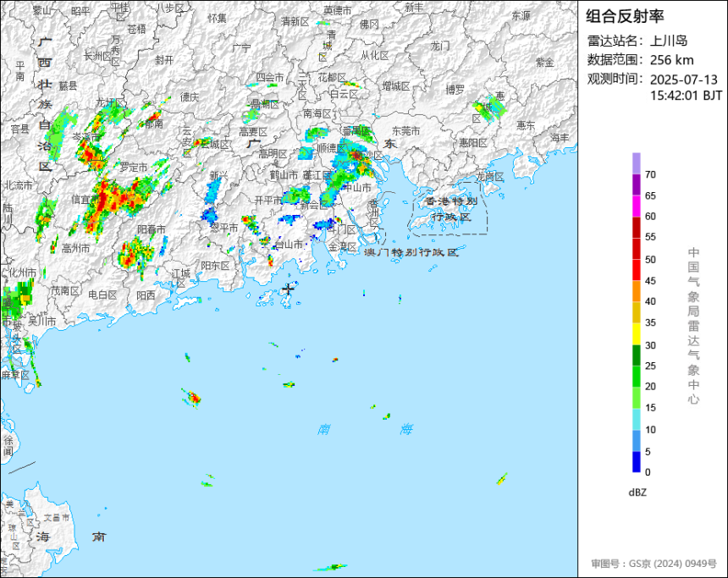Select the 龙岗区 district label
The height and width of the screenshot is (578, 728).
(x=490, y=177)
